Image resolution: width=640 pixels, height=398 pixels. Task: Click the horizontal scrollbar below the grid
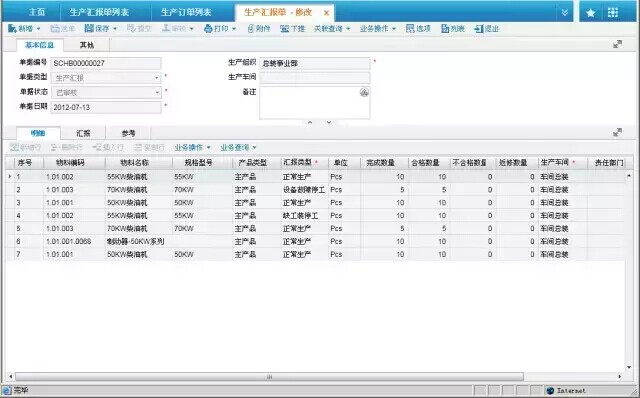pyautogui.click(x=269, y=376)
